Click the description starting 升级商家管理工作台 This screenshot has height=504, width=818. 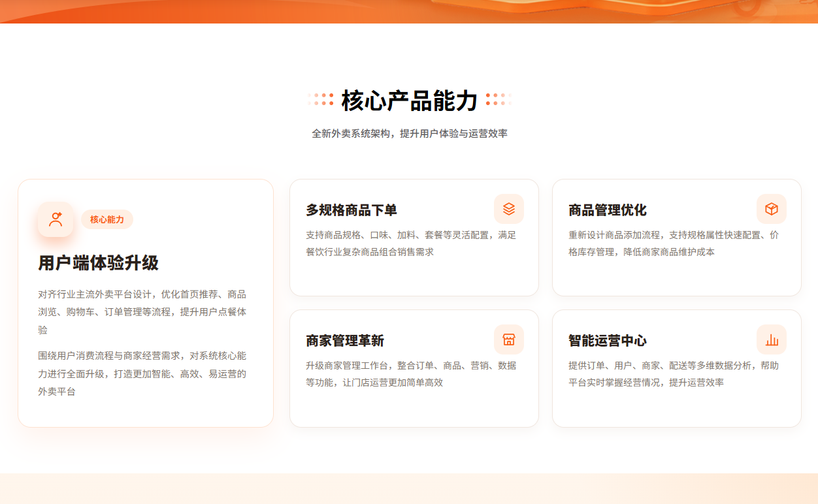[x=411, y=374]
